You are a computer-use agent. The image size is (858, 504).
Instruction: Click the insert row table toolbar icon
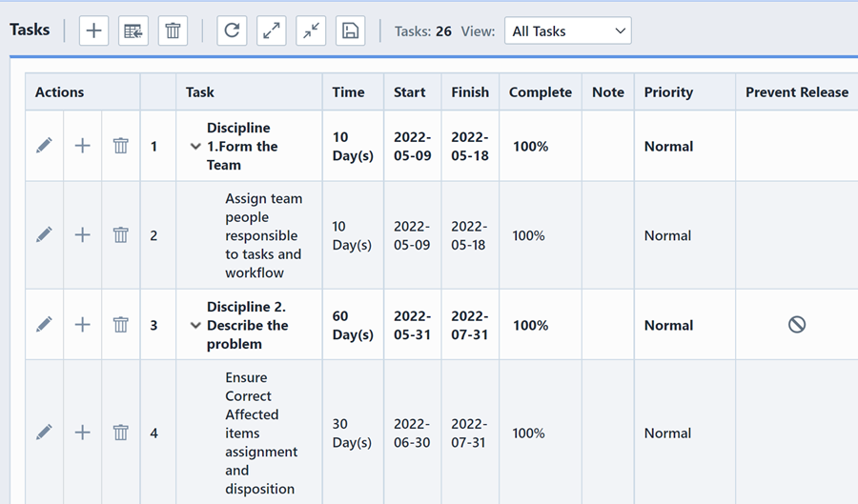coord(133,30)
